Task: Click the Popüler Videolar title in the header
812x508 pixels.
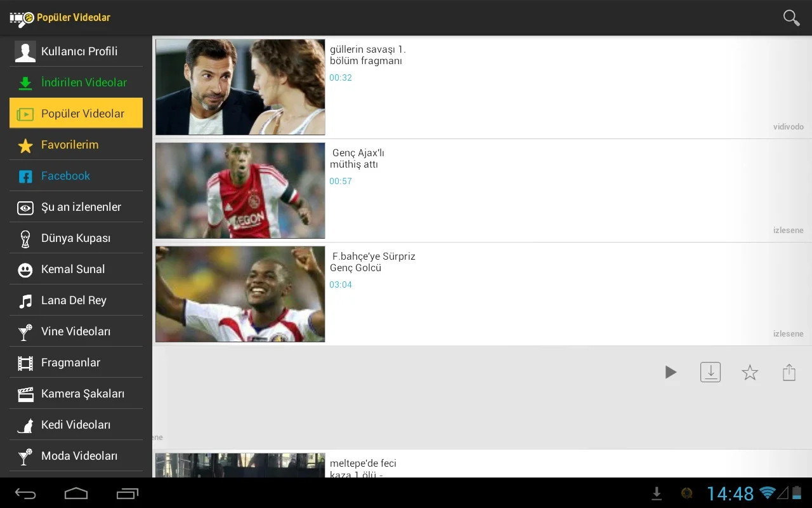Action: [74, 18]
